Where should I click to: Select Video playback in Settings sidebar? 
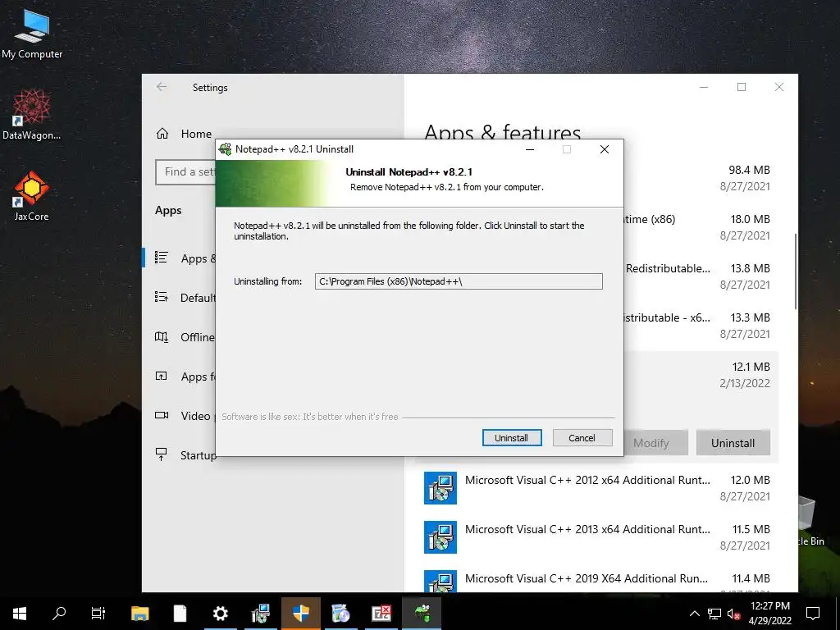point(185,416)
